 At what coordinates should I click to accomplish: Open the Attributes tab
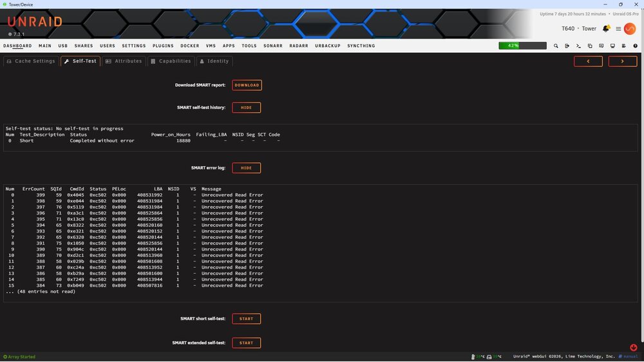[124, 61]
